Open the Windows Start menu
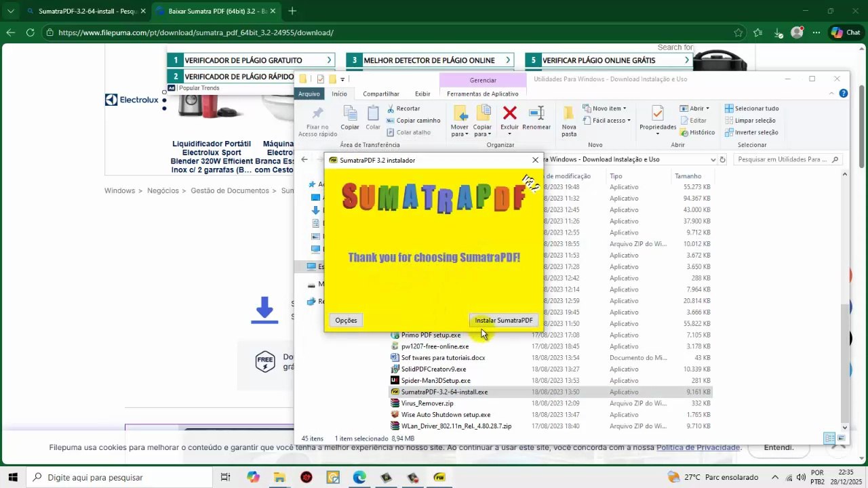Screen dimensions: 868x488 (x=12, y=477)
